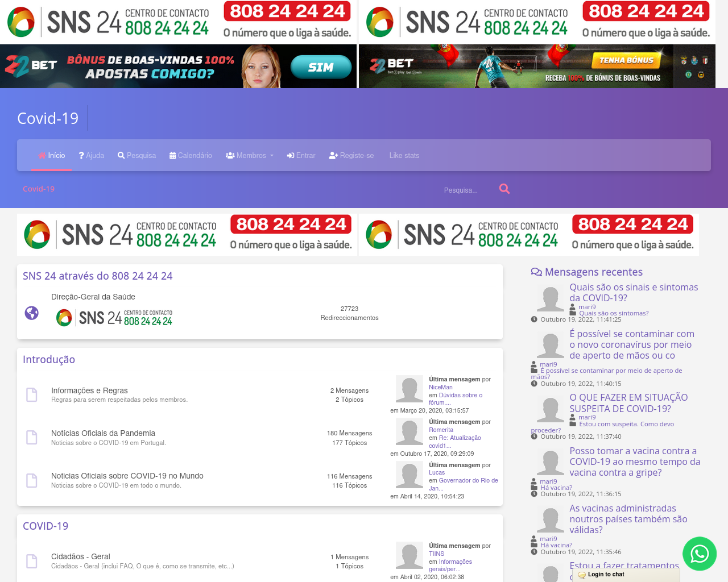Viewport: 728px width, 582px height.
Task: Open 'Posso tomar a vacina contra a COVID-19' message
Action: 635,462
